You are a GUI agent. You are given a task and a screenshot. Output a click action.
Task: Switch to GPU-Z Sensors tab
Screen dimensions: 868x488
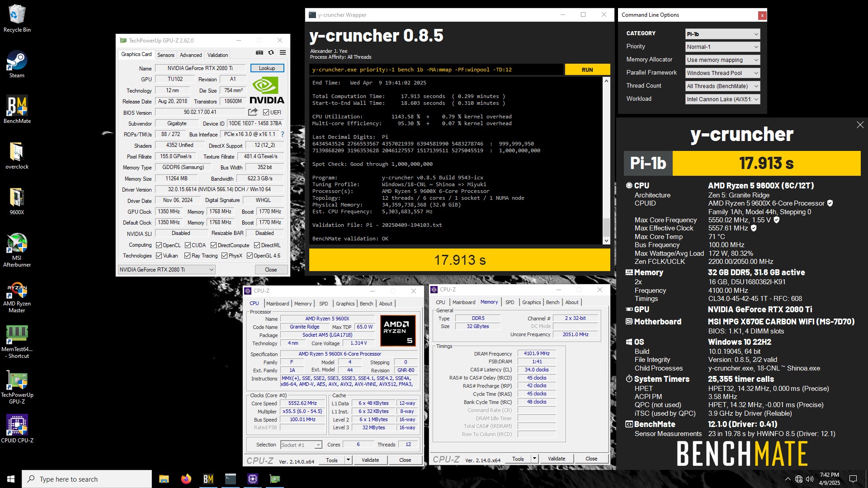pyautogui.click(x=165, y=55)
